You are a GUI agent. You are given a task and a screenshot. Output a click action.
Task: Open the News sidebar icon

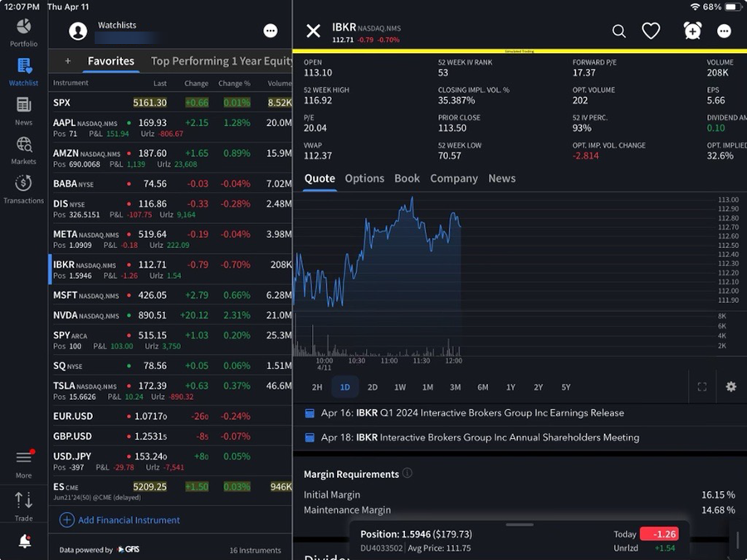pos(23,110)
